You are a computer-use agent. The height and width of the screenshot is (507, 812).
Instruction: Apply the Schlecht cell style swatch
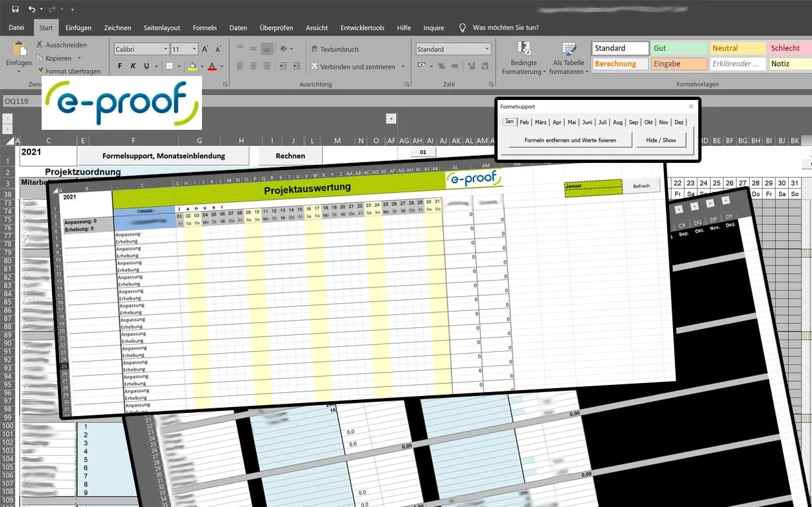(x=790, y=48)
